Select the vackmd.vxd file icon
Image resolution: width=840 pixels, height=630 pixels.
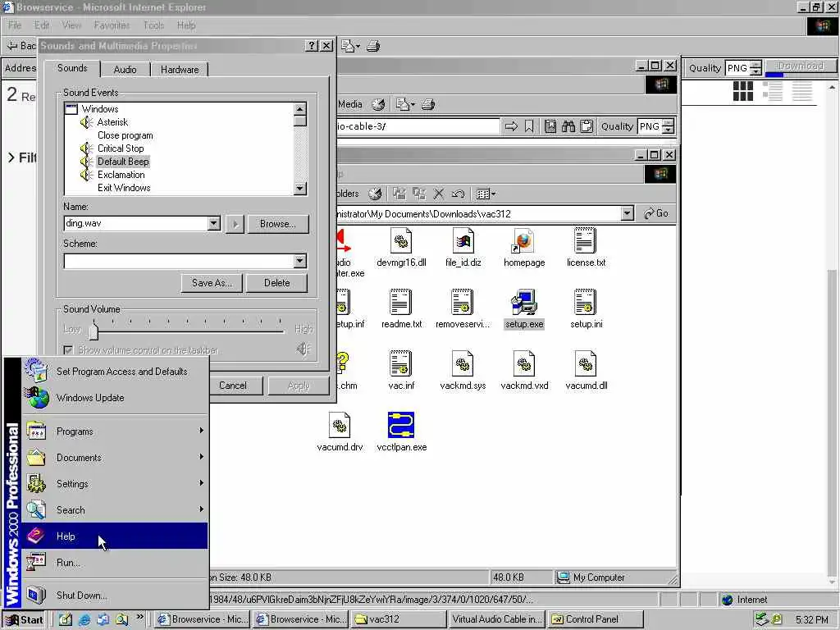(x=524, y=363)
